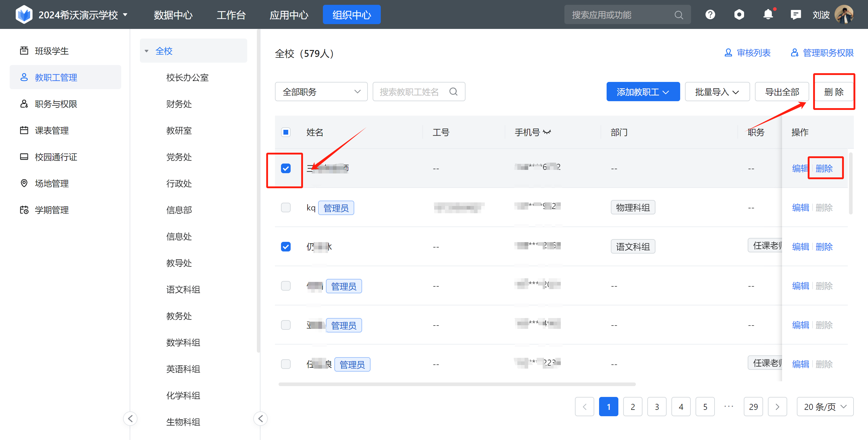Click the search magnifier in staff name box
Screen dimensions: 868x440
pyautogui.click(x=453, y=92)
